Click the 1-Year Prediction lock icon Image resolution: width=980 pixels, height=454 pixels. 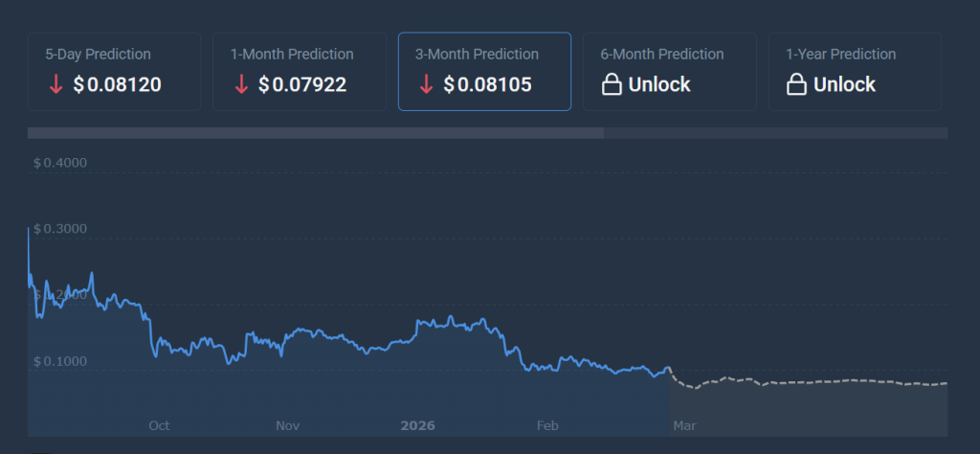click(796, 85)
